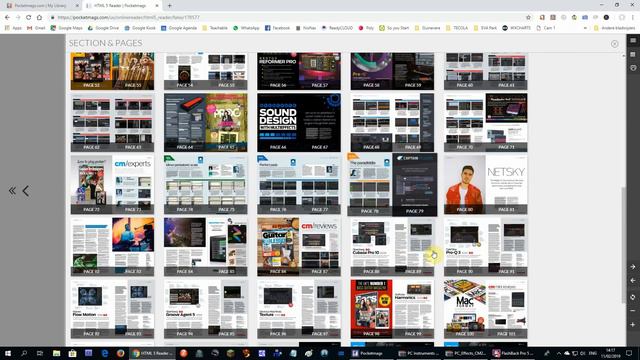Go to browser home page
Viewport: 640px width, 360px height.
[x=39, y=18]
